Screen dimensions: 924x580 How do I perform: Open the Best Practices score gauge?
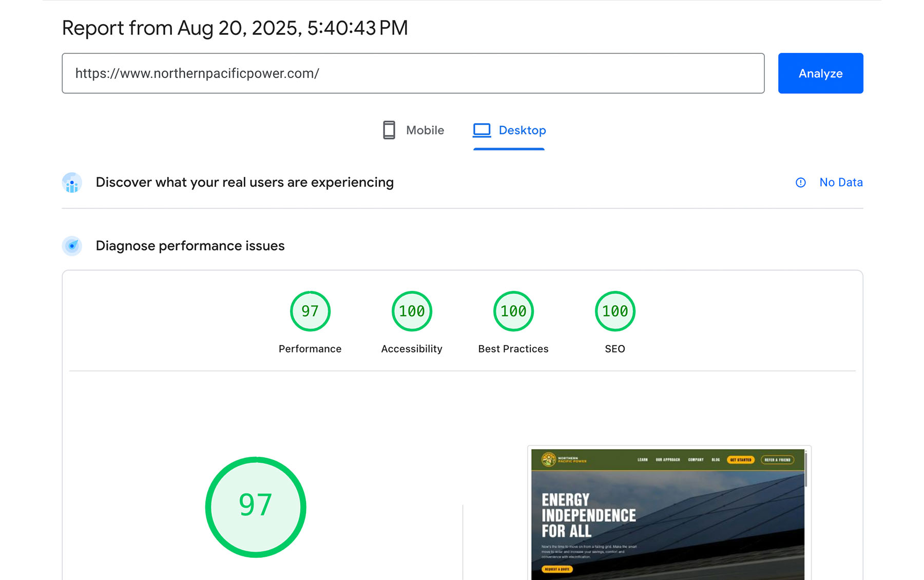point(513,312)
